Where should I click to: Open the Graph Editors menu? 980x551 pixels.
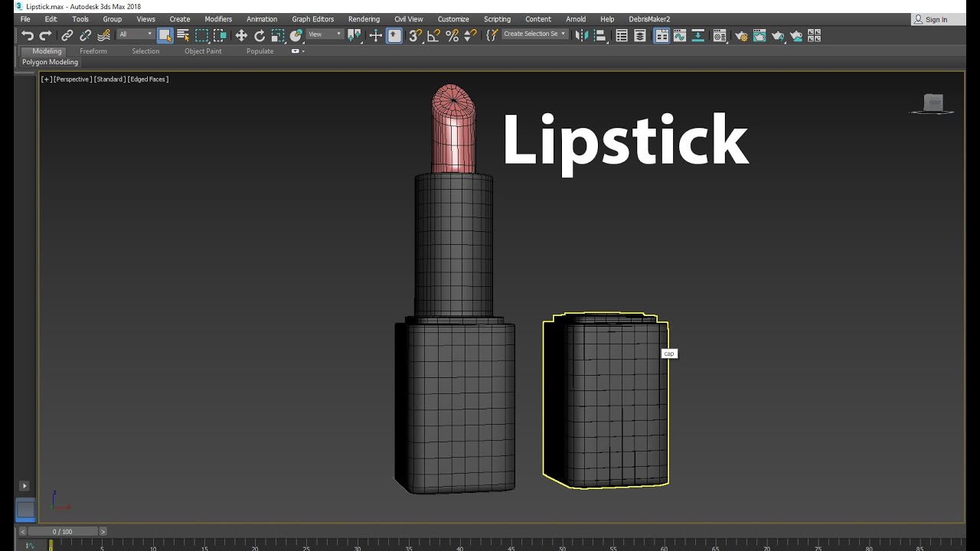312,19
